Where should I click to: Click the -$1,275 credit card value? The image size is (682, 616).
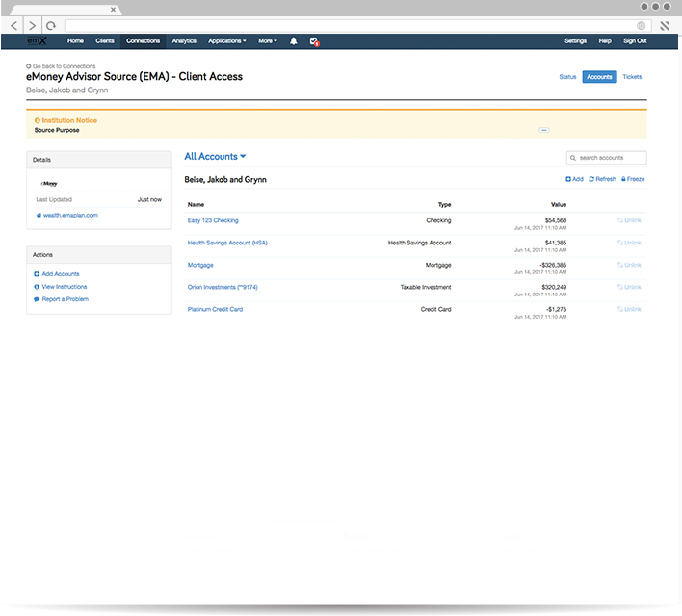[557, 309]
